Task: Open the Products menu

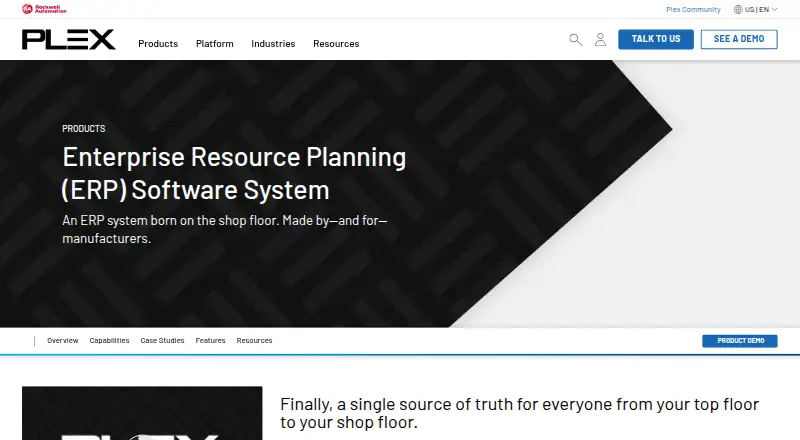Action: click(x=158, y=44)
